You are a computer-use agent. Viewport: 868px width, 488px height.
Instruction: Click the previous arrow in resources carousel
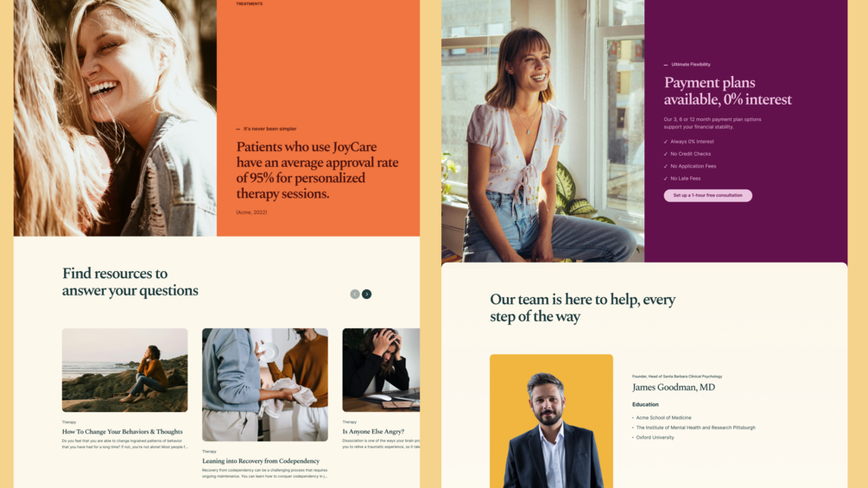[355, 294]
